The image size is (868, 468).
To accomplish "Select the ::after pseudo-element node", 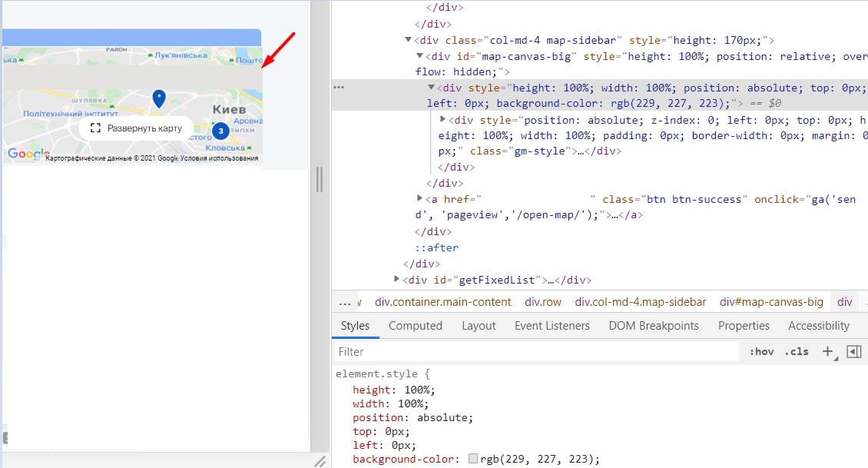I will [437, 247].
